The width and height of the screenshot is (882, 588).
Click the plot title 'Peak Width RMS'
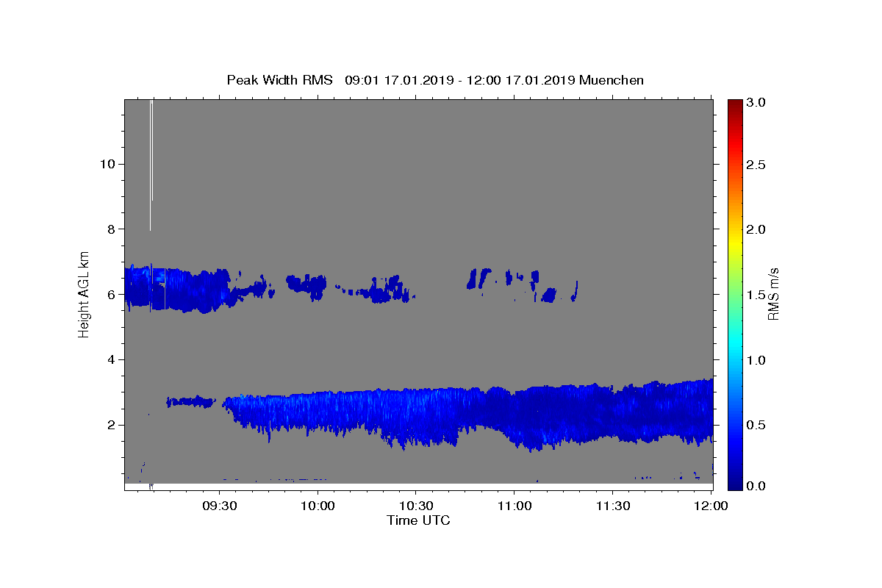[x=279, y=80]
